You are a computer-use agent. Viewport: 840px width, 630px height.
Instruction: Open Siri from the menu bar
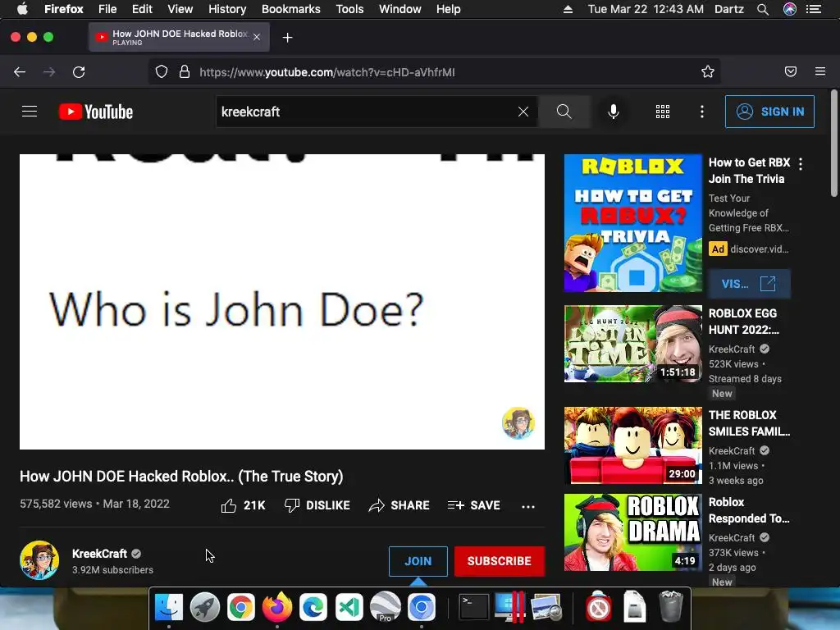[790, 9]
